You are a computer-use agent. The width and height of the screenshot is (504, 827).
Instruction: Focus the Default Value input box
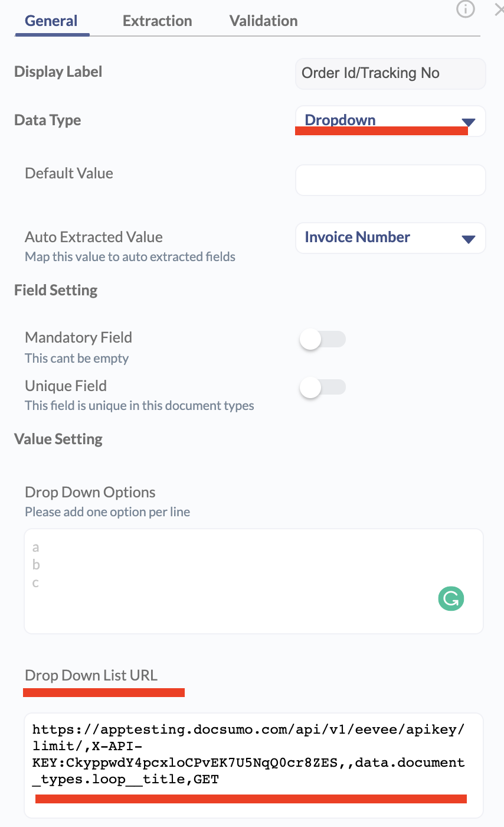pyautogui.click(x=390, y=180)
